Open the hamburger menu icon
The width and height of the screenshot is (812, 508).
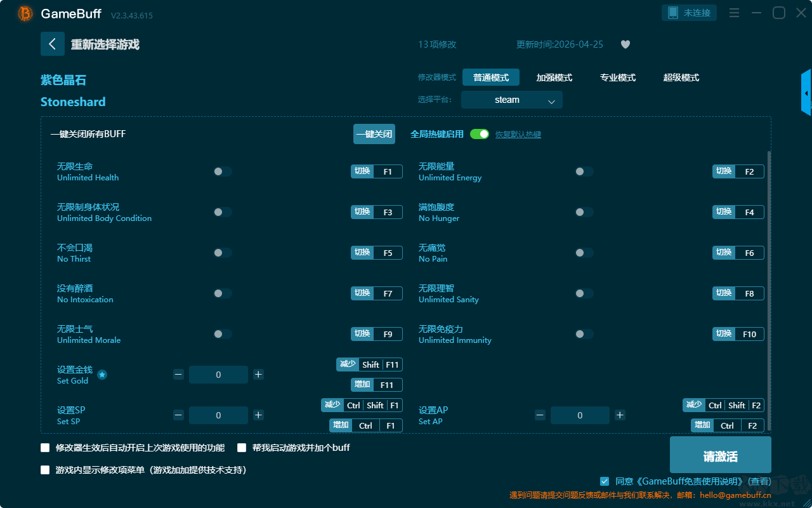pyautogui.click(x=734, y=13)
